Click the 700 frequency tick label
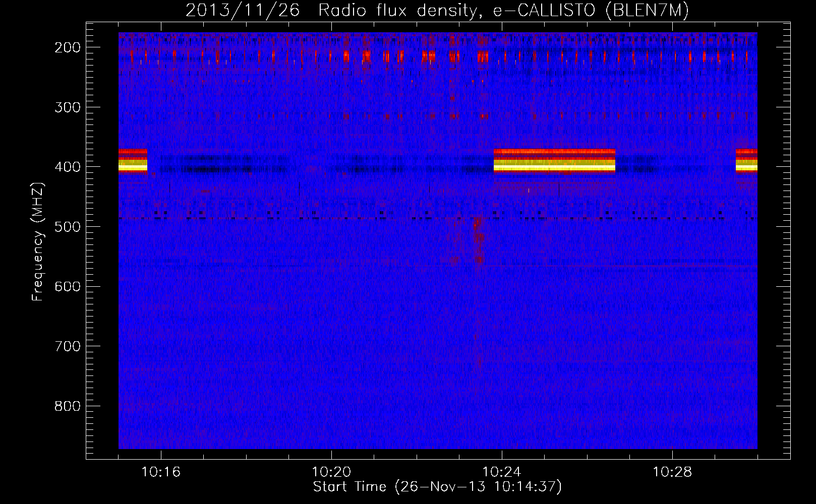This screenshot has width=816, height=504. pyautogui.click(x=68, y=346)
